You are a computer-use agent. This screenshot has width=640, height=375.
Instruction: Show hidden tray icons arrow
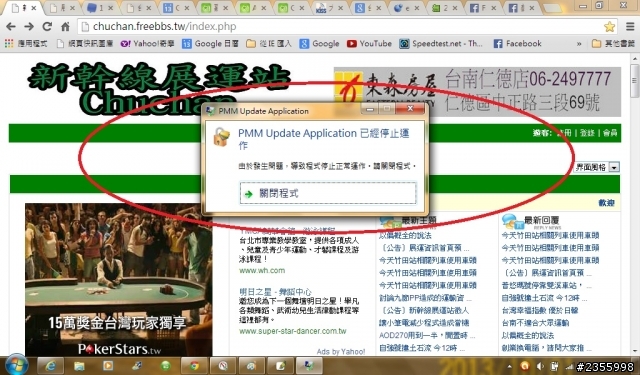pyautogui.click(x=509, y=366)
